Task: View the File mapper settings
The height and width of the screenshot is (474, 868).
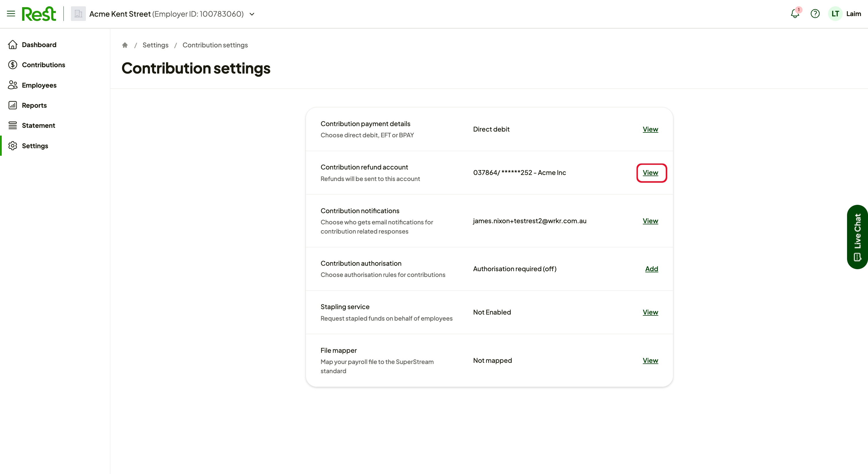Action: tap(650, 361)
